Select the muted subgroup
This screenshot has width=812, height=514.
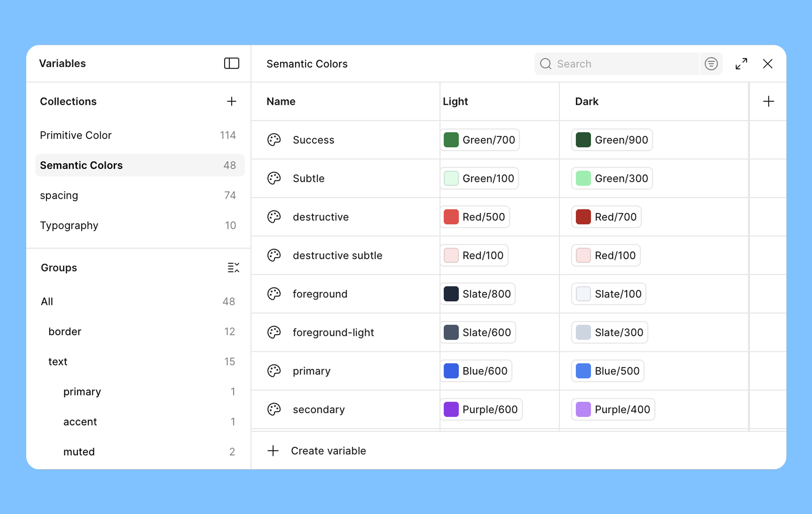(x=79, y=452)
